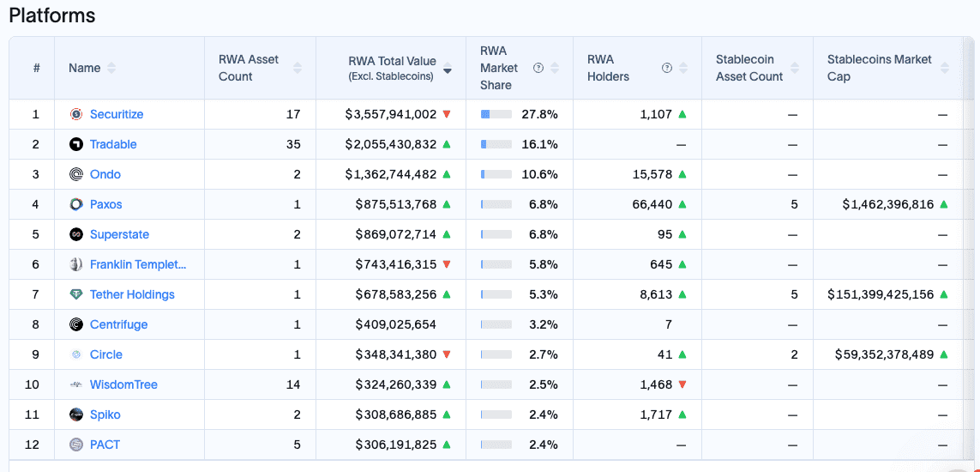The image size is (980, 472).
Task: Sort by RWA Asset Count arrows
Action: point(298,68)
